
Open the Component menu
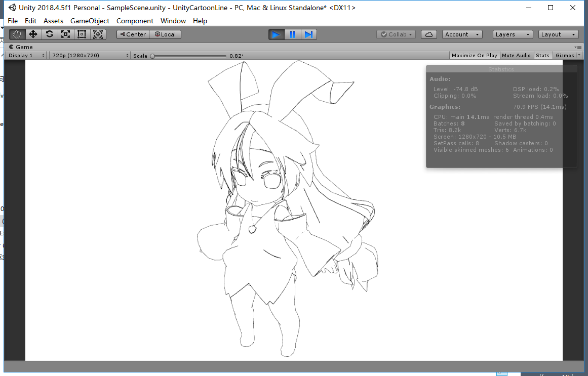tap(135, 21)
